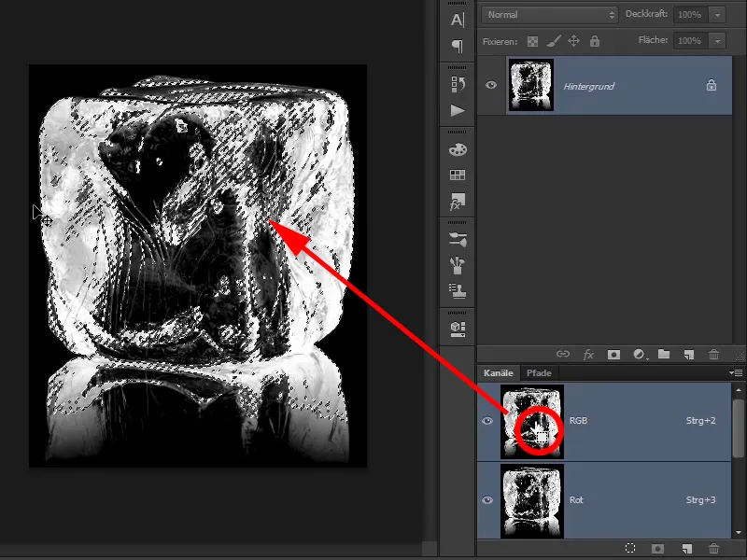Open the Fläche slider dropdown arrow
The height and width of the screenshot is (560, 747).
(x=717, y=41)
